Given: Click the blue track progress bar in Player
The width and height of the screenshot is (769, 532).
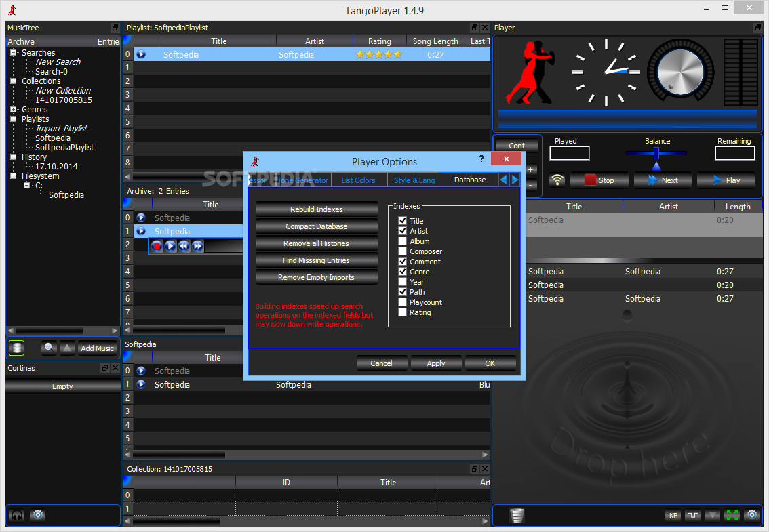Looking at the screenshot, I should (x=627, y=119).
